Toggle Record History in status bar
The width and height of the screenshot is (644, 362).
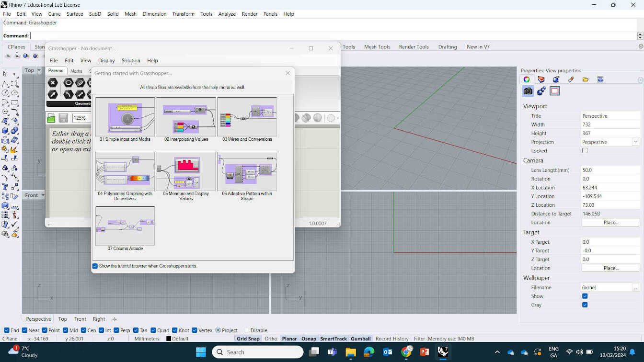(x=392, y=339)
